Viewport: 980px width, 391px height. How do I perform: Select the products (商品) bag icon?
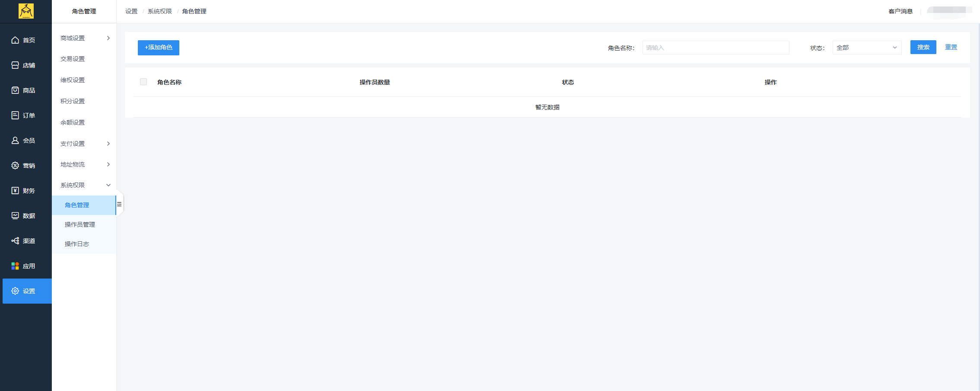click(x=15, y=90)
